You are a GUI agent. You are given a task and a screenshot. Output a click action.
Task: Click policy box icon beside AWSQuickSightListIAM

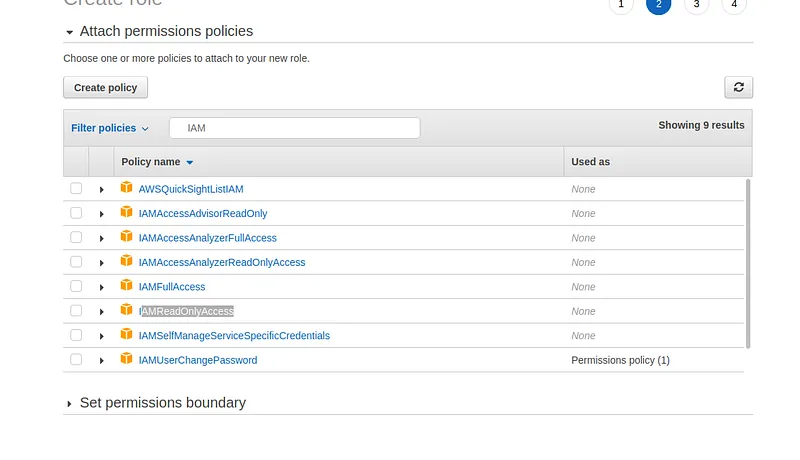tap(126, 187)
